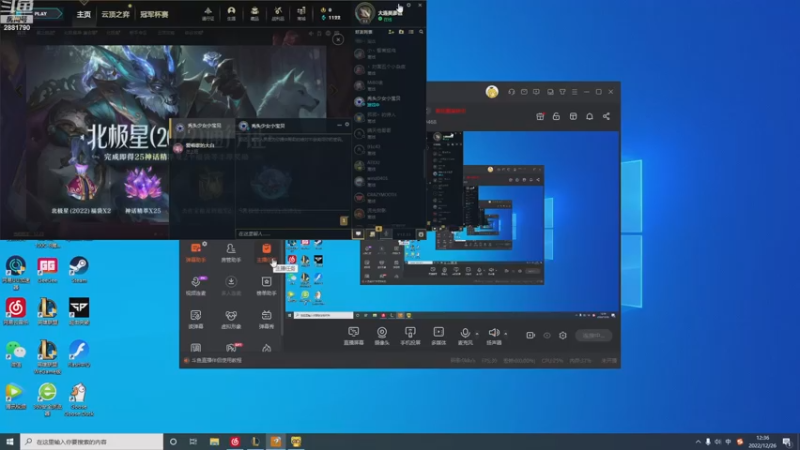Open the share icon in streaming app toolbar

[606, 116]
